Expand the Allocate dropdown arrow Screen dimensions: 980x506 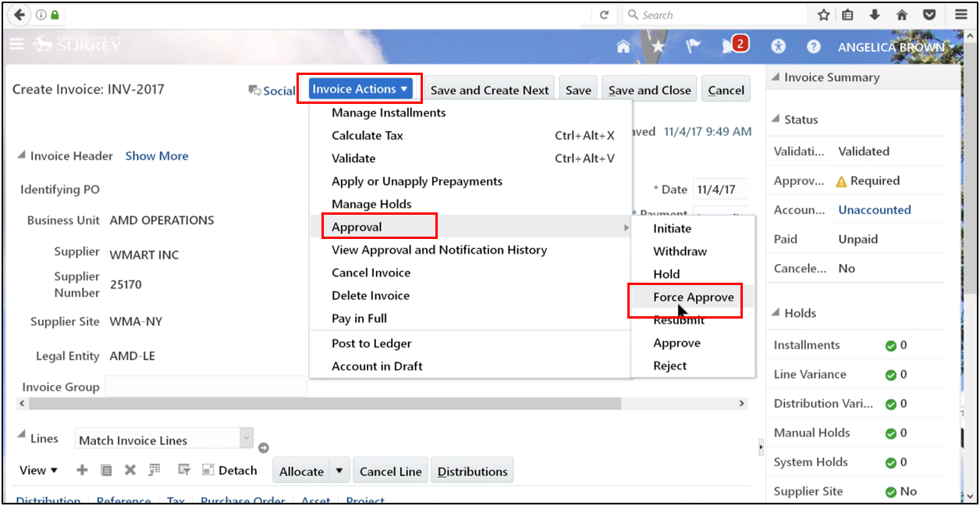coord(338,471)
